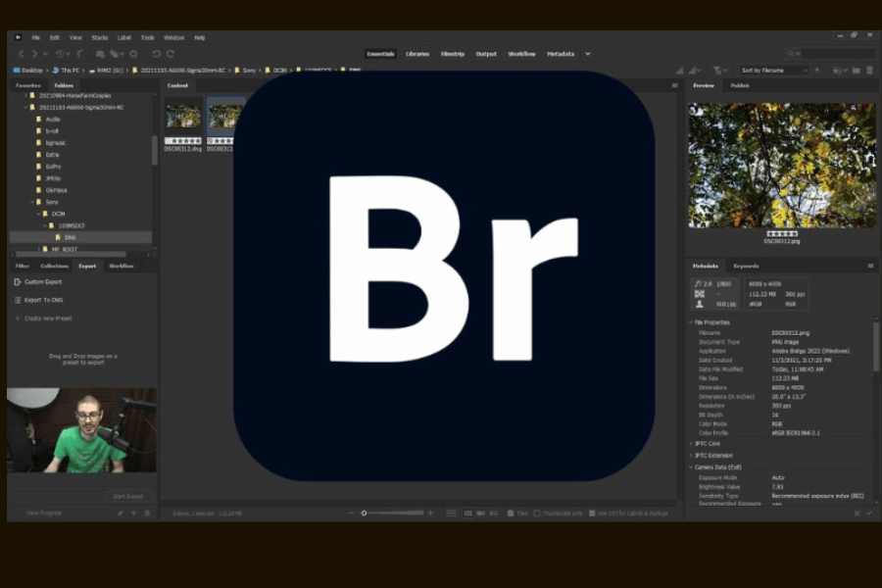Click the Create new folder icon
This screenshot has height=588, width=882.
[x=856, y=71]
